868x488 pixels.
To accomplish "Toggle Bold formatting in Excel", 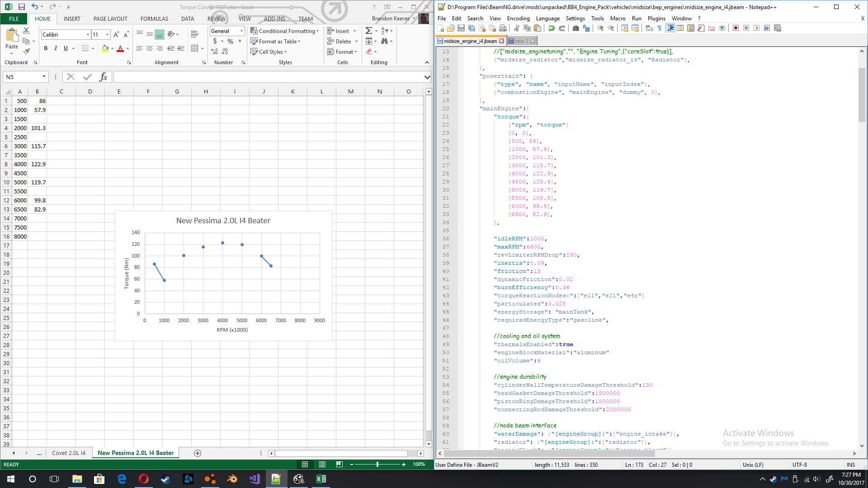I will point(46,48).
